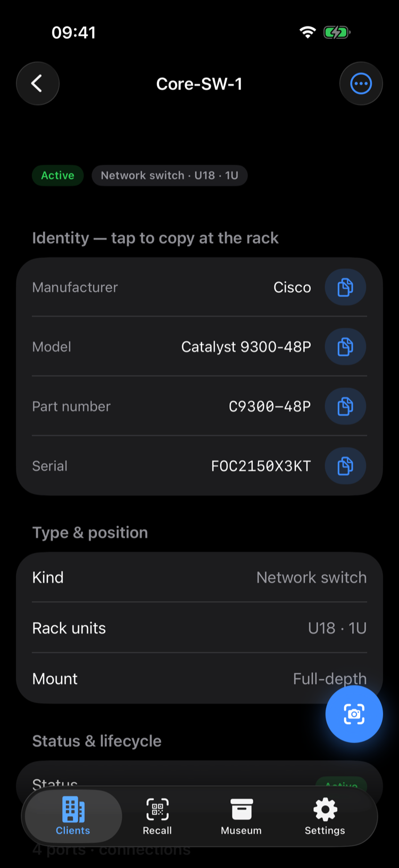The height and width of the screenshot is (868, 399).
Task: Tap the Serial number value
Action: 261,466
